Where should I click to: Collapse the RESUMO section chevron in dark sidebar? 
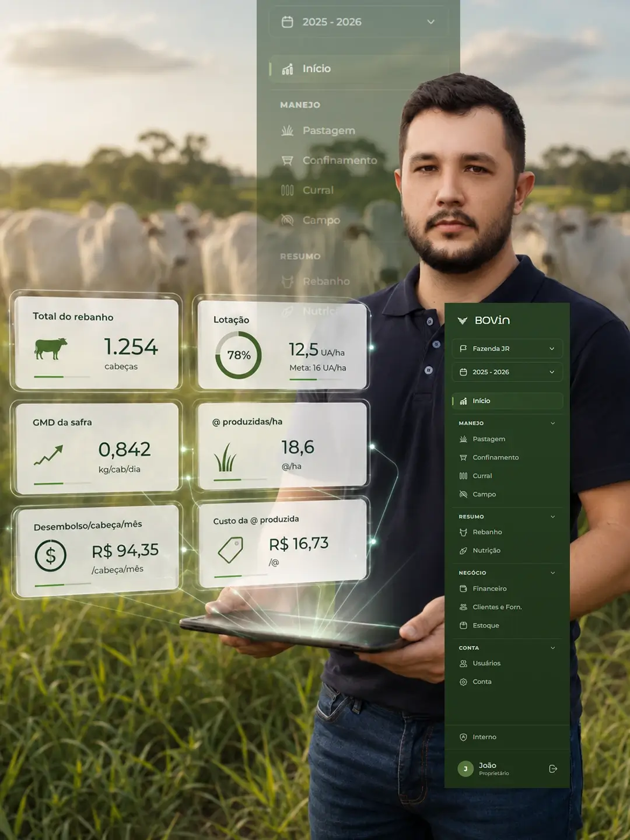coord(552,516)
